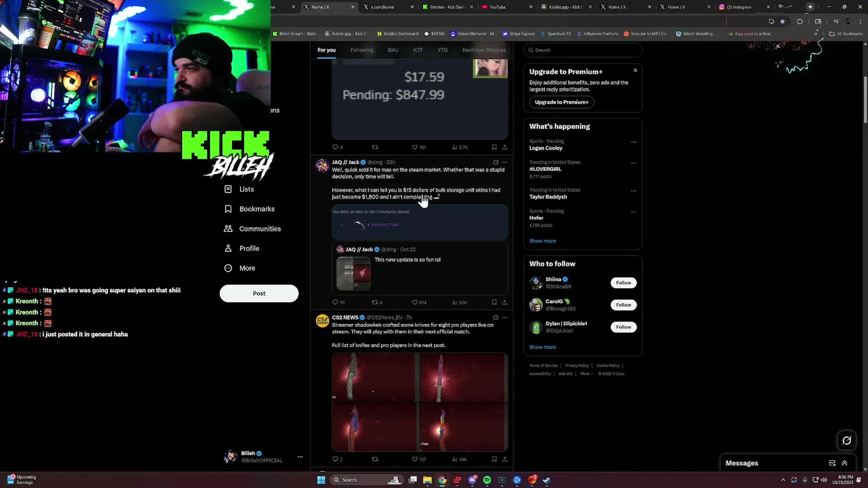868x488 pixels.
Task: Expand the Messages drawer
Action: pos(844,463)
